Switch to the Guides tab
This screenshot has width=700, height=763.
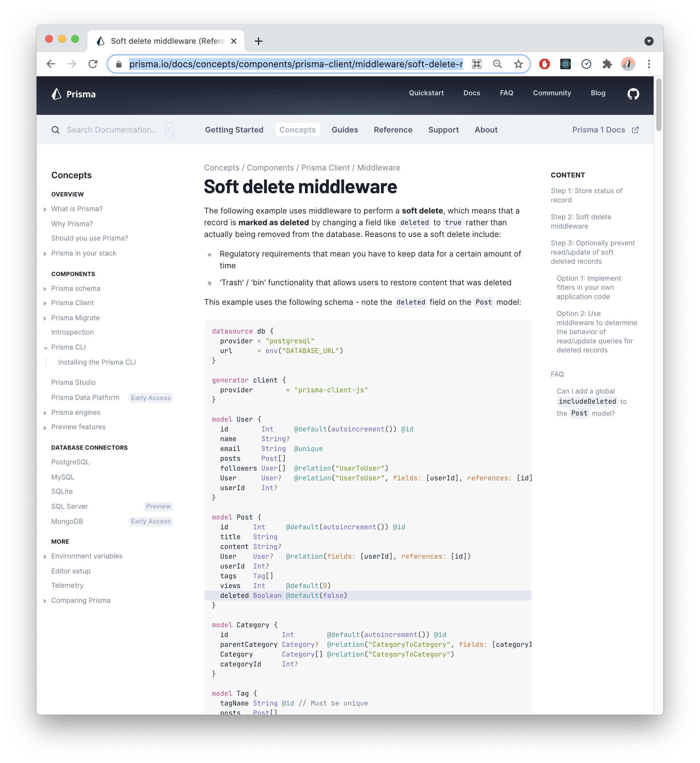point(344,130)
